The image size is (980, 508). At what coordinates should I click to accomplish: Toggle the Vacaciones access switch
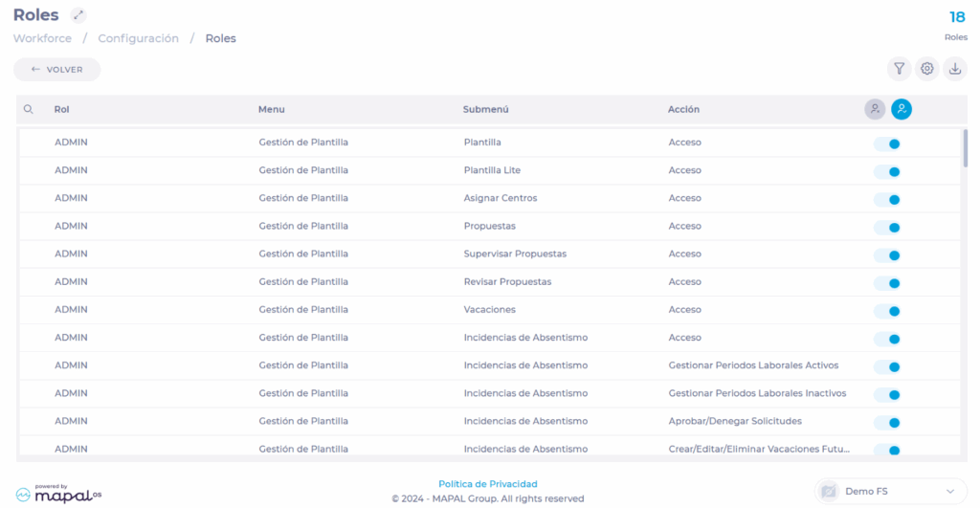[887, 311]
